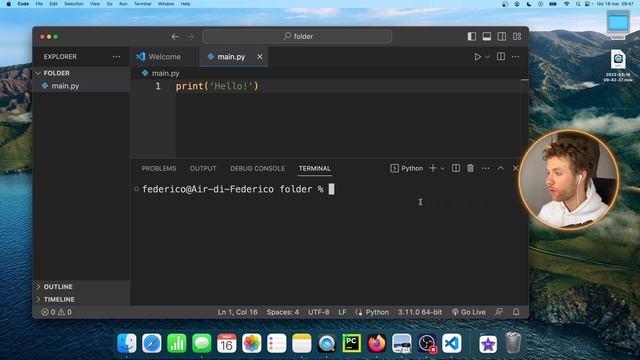The image size is (640, 360).
Task: Open errors and warnings status indicator
Action: pos(56,312)
